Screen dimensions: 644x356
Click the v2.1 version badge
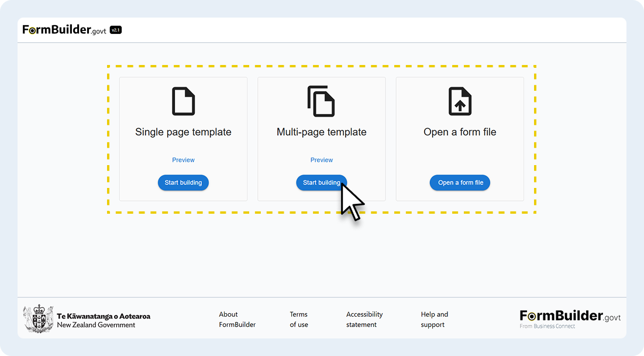pos(116,30)
